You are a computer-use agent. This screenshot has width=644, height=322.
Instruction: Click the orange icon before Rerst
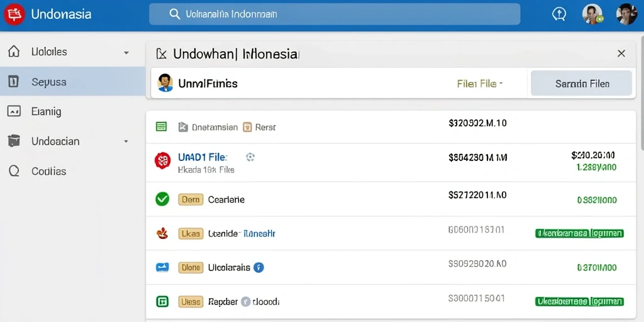(x=247, y=127)
